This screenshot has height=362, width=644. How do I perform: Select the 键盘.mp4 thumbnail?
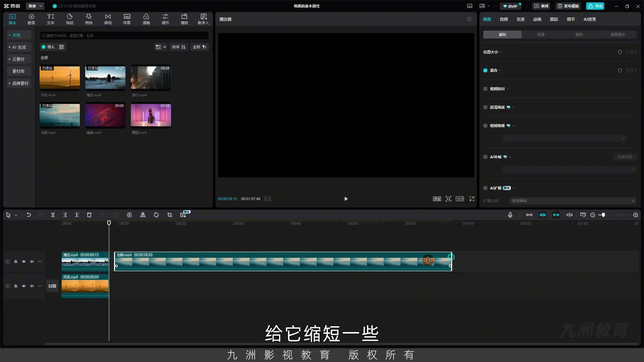click(x=105, y=115)
